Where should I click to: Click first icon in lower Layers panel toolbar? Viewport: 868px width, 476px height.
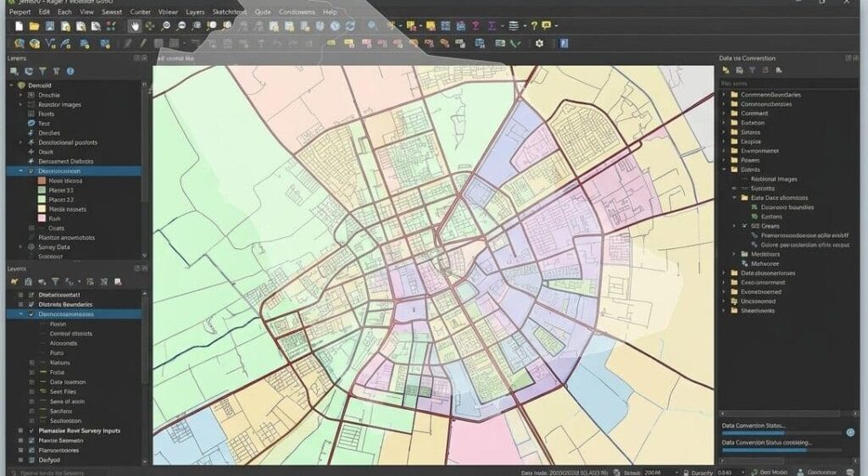click(14, 282)
